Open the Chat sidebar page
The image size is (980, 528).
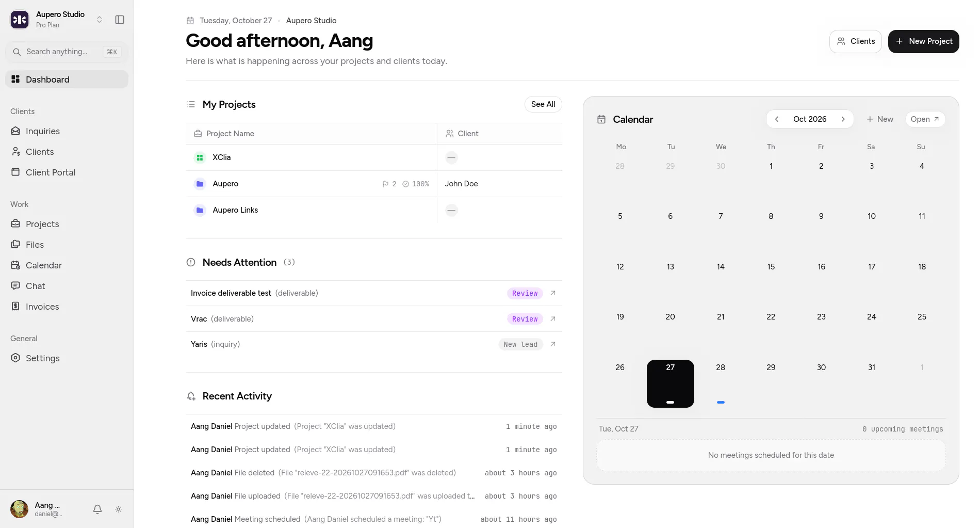(67, 286)
